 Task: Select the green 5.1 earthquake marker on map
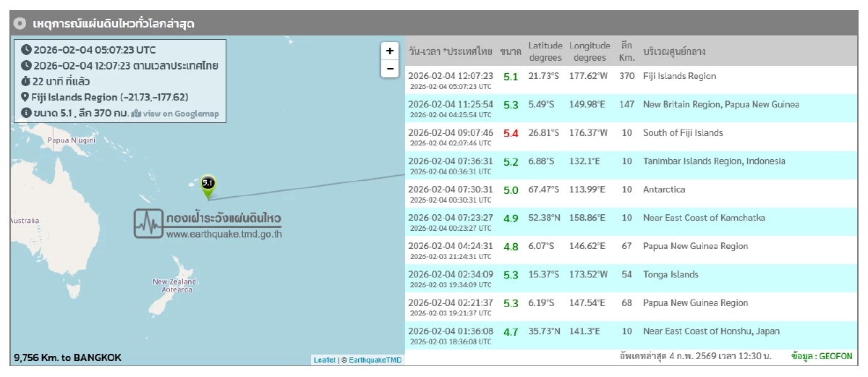pos(208,186)
